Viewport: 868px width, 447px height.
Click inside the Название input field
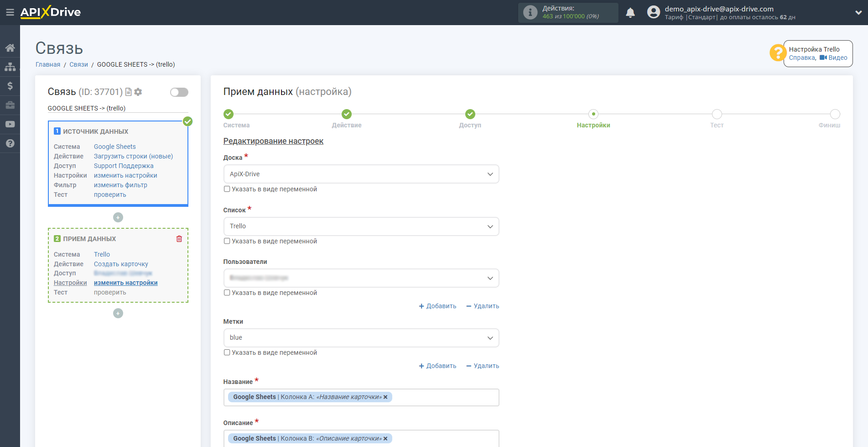point(361,397)
